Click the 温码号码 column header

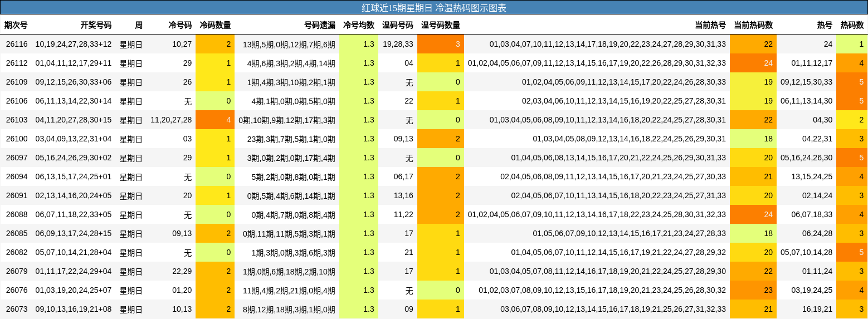pyautogui.click(x=398, y=25)
